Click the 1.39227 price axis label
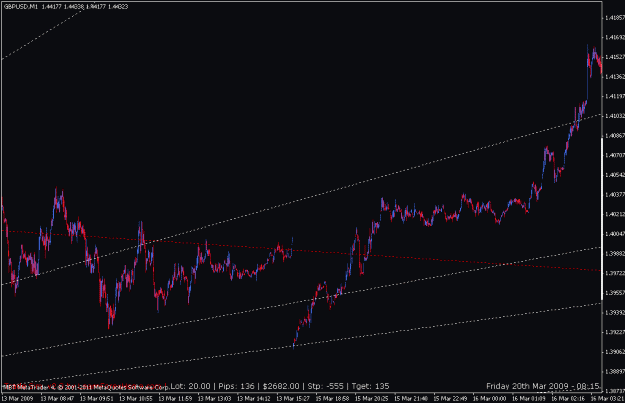 [x=615, y=332]
